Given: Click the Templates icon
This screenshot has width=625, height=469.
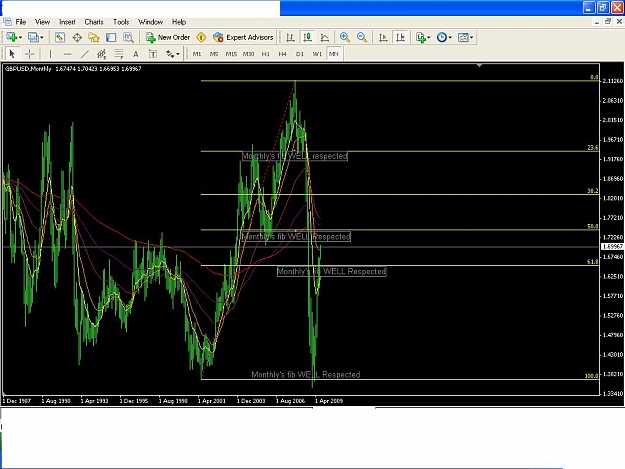Looking at the screenshot, I should click(x=463, y=37).
